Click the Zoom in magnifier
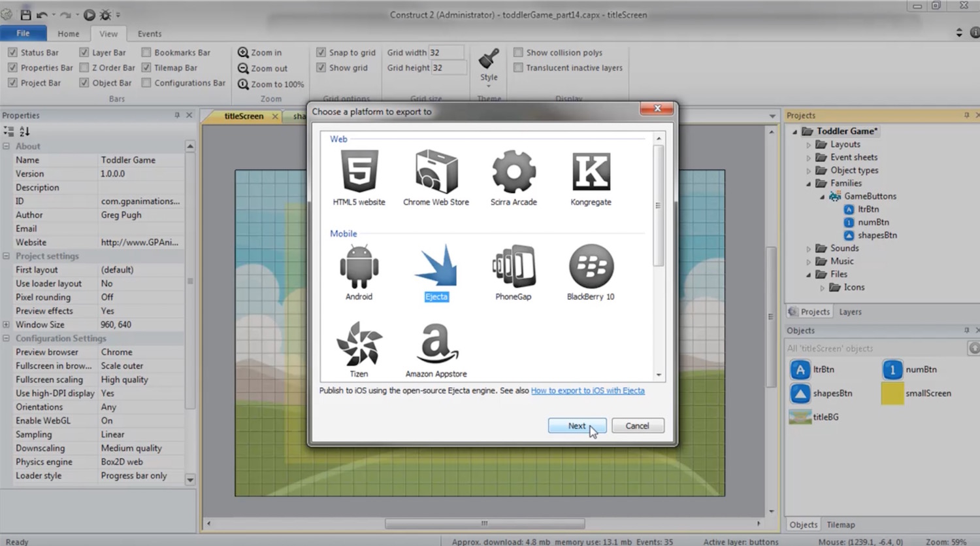Screen dimensions: 980x546 click(243, 52)
